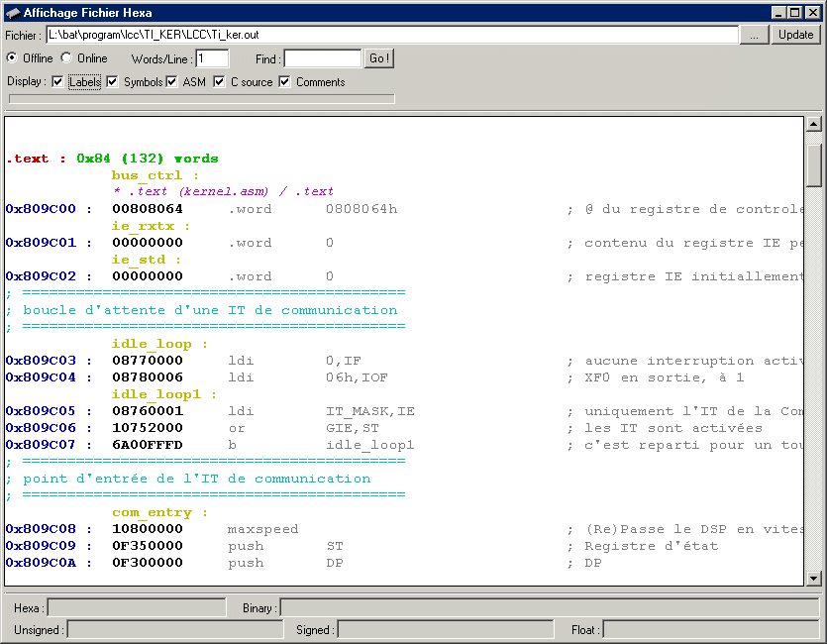Select the Offline radio button
827x644 pixels.
pyautogui.click(x=12, y=58)
